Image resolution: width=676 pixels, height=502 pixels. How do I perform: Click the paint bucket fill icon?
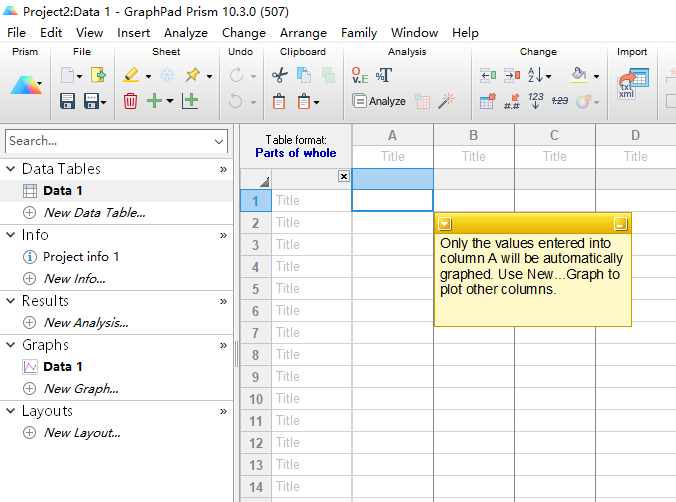tap(579, 75)
